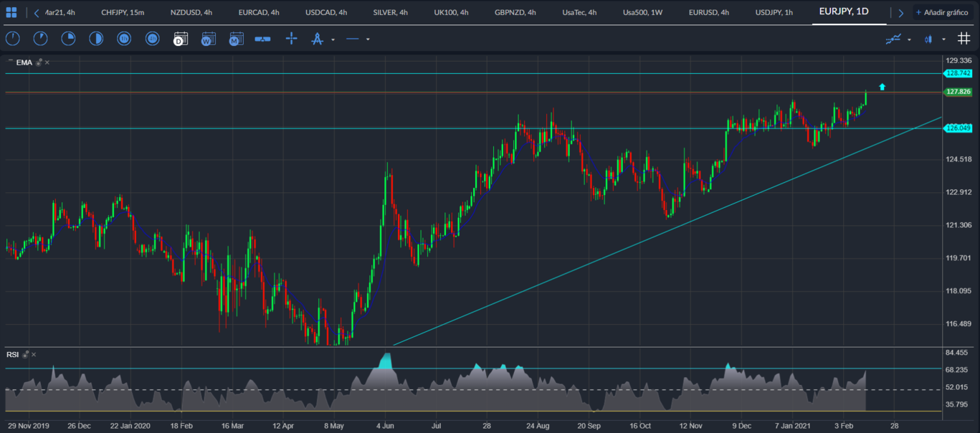The image size is (980, 433).
Task: Activate the measure ruler tool
Action: [x=262, y=39]
